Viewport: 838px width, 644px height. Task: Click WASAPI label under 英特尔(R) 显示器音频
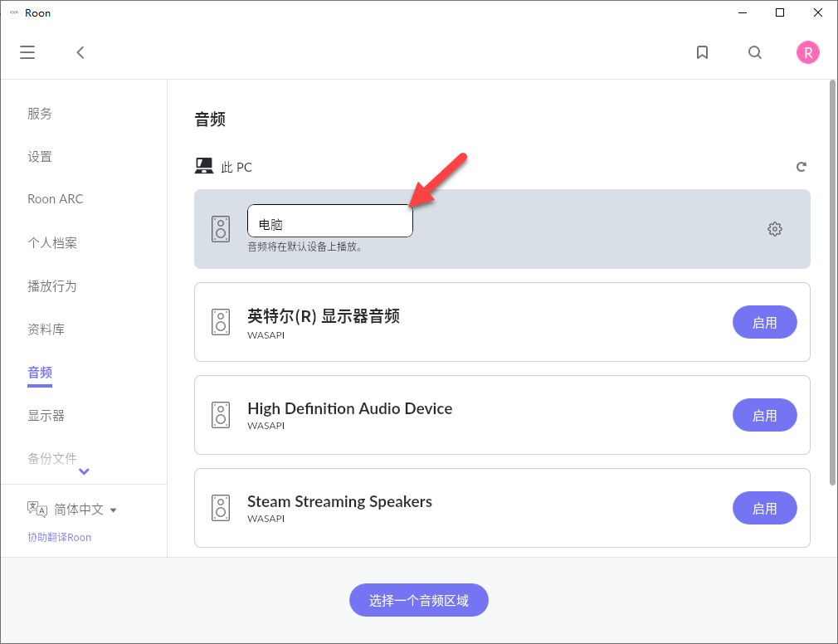coord(266,335)
